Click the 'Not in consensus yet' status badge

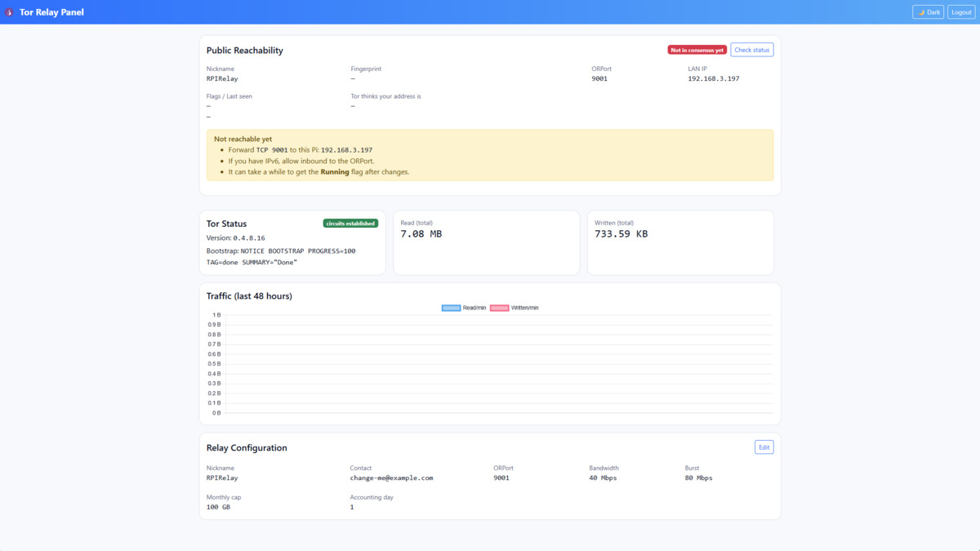(696, 49)
